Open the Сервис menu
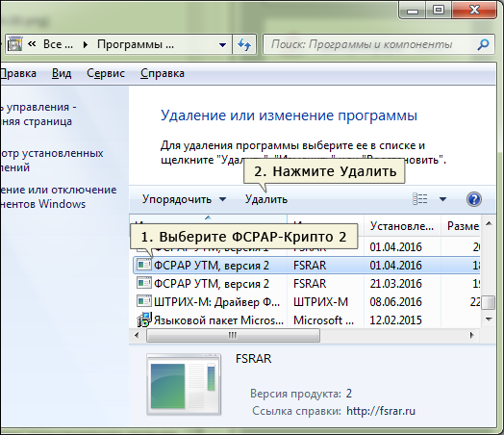 pyautogui.click(x=106, y=73)
